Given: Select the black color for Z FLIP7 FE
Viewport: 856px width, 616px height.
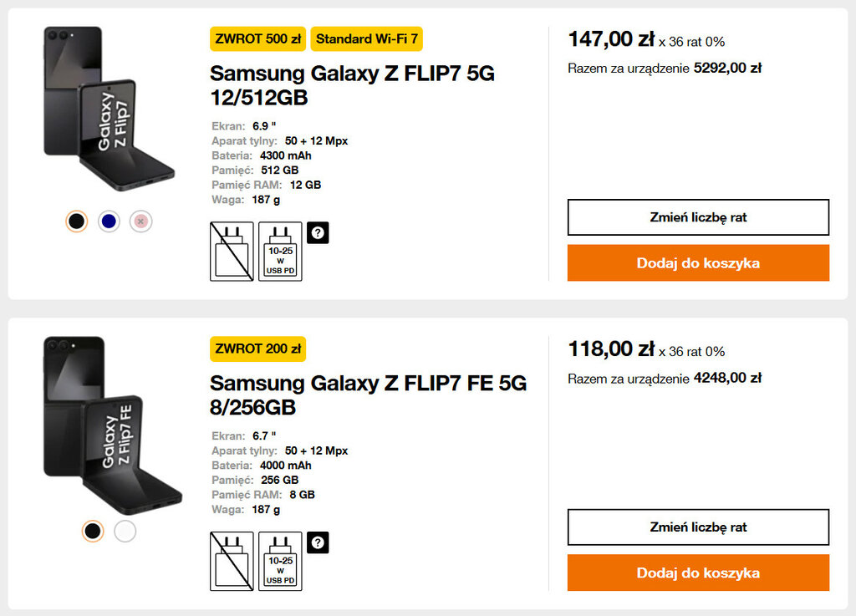Looking at the screenshot, I should pos(93,531).
